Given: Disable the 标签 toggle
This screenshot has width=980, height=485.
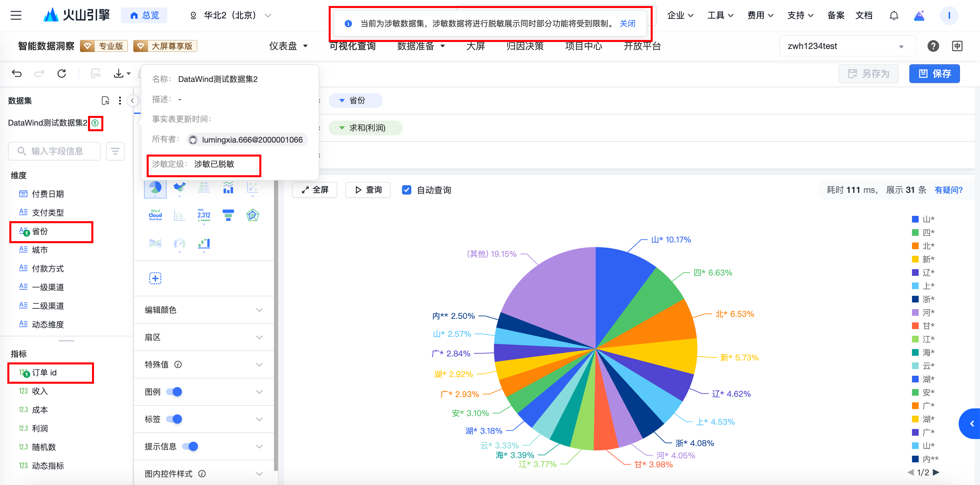Looking at the screenshot, I should click(x=174, y=419).
